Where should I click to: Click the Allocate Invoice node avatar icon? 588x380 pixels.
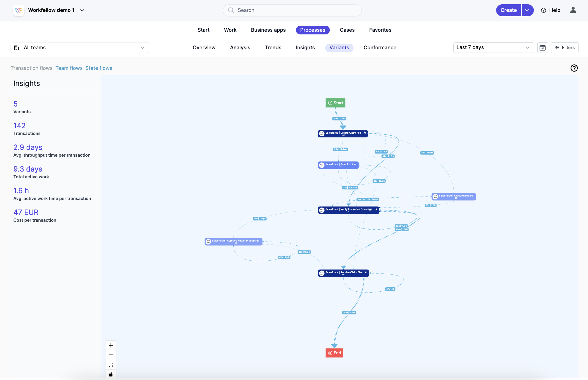point(435,197)
